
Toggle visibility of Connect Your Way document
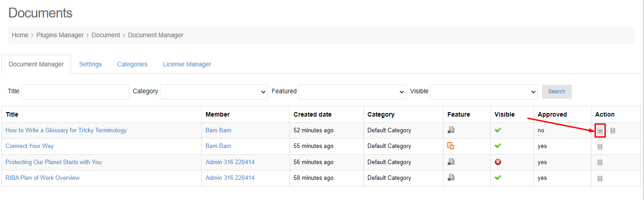[498, 146]
